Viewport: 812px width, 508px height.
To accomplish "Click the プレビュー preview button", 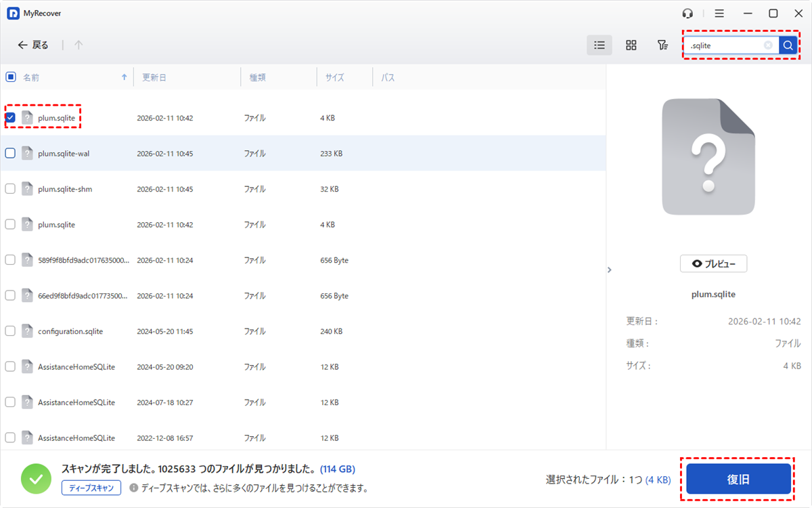I will 713,264.
